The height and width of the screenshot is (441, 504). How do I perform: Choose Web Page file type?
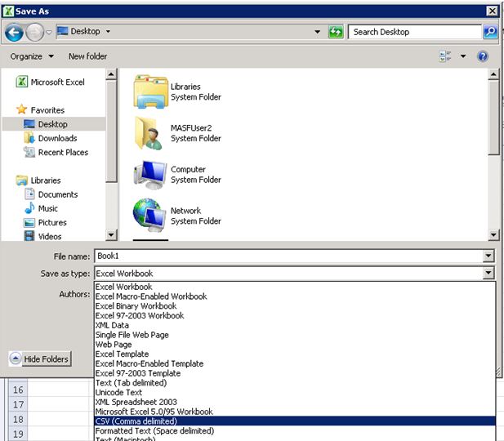click(295, 345)
